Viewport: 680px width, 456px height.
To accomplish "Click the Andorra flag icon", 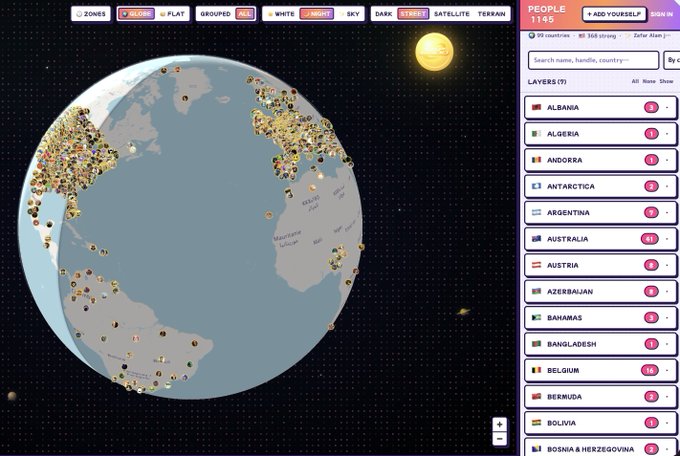I will (536, 160).
